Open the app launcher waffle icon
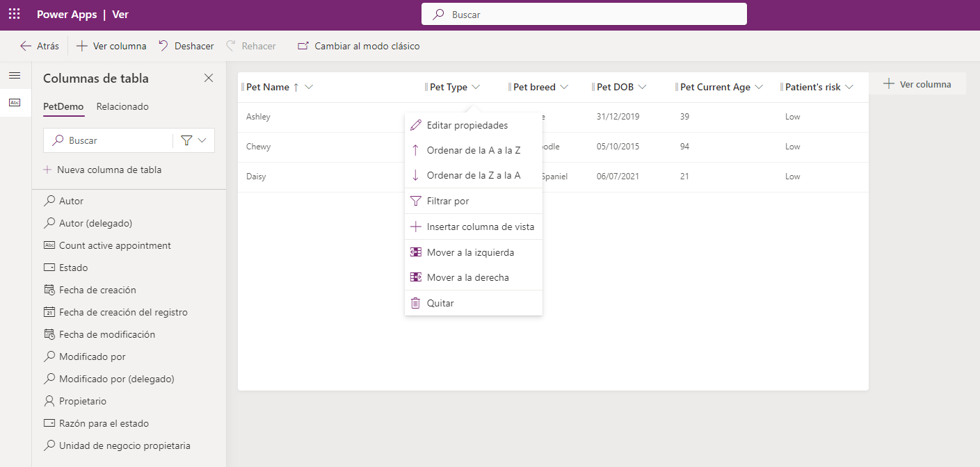980x467 pixels. pos(14,14)
